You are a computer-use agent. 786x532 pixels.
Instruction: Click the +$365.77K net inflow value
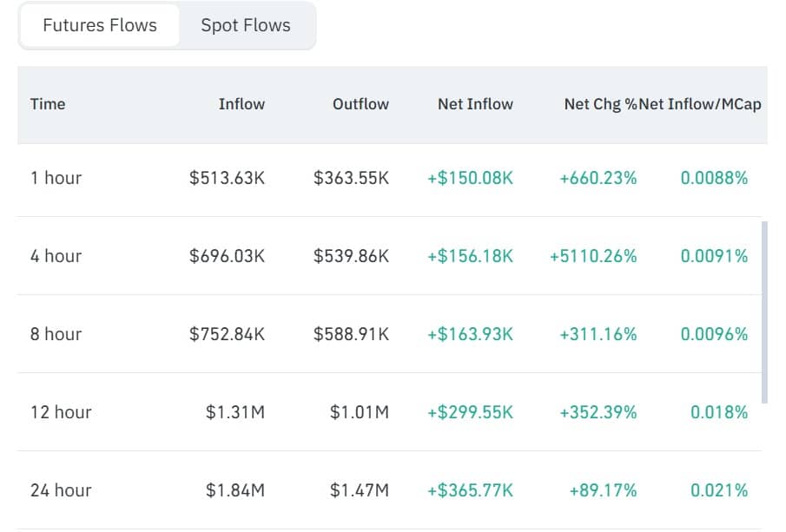point(470,490)
